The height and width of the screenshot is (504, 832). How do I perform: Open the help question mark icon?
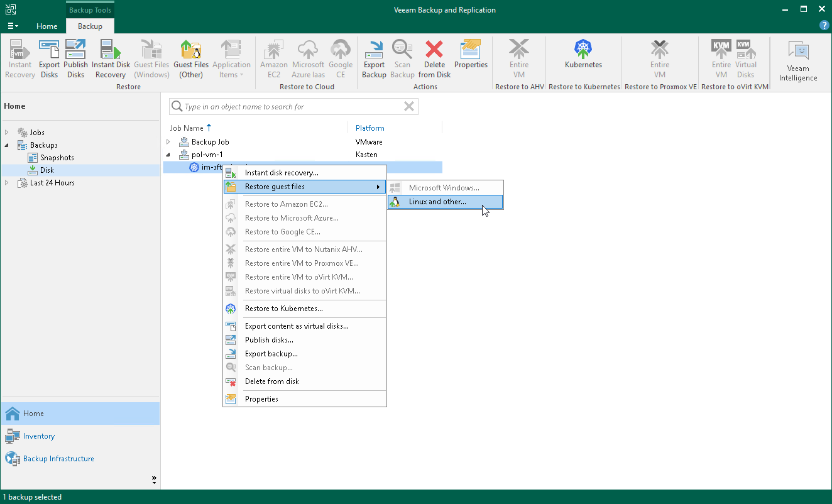(x=824, y=26)
